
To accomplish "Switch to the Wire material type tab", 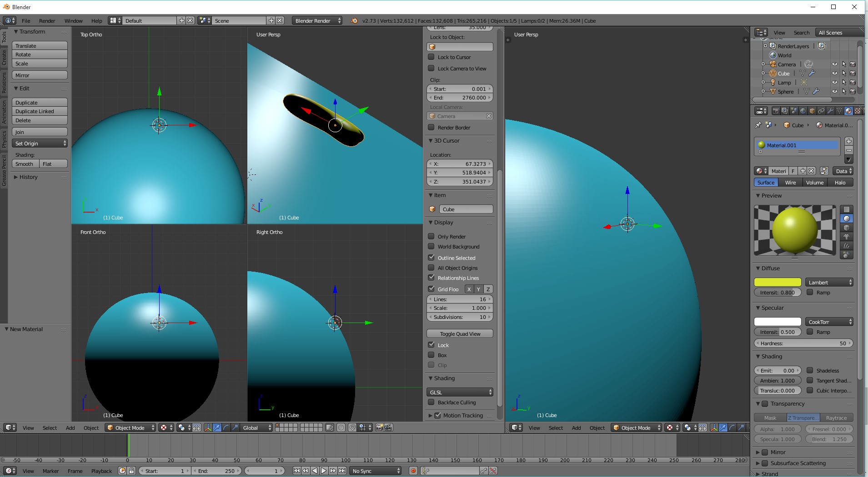I will tap(790, 183).
